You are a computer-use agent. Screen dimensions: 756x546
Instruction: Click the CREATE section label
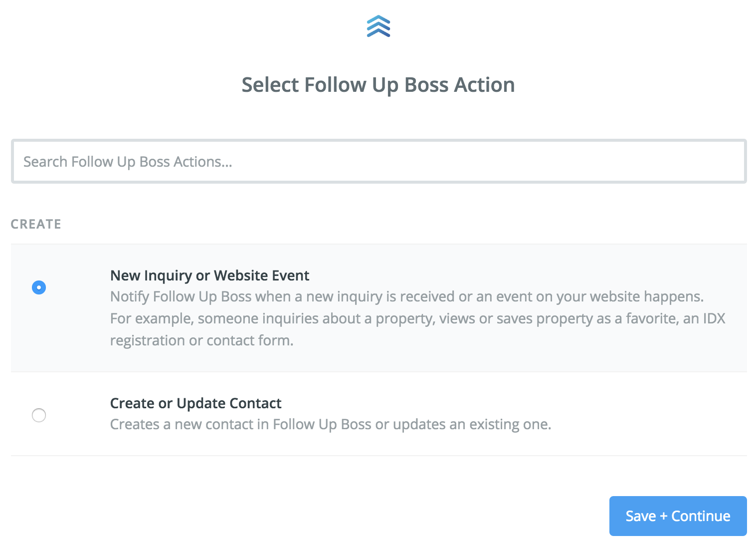[36, 224]
